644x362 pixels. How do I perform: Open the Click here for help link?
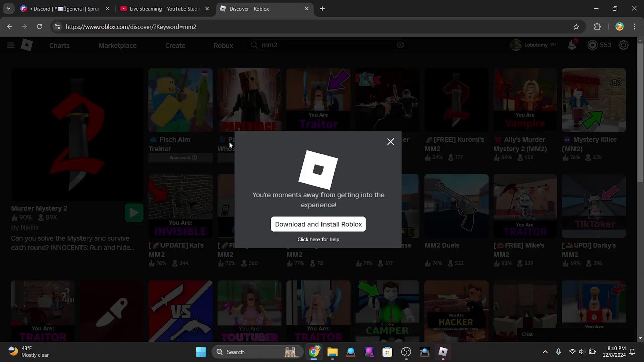click(318, 239)
